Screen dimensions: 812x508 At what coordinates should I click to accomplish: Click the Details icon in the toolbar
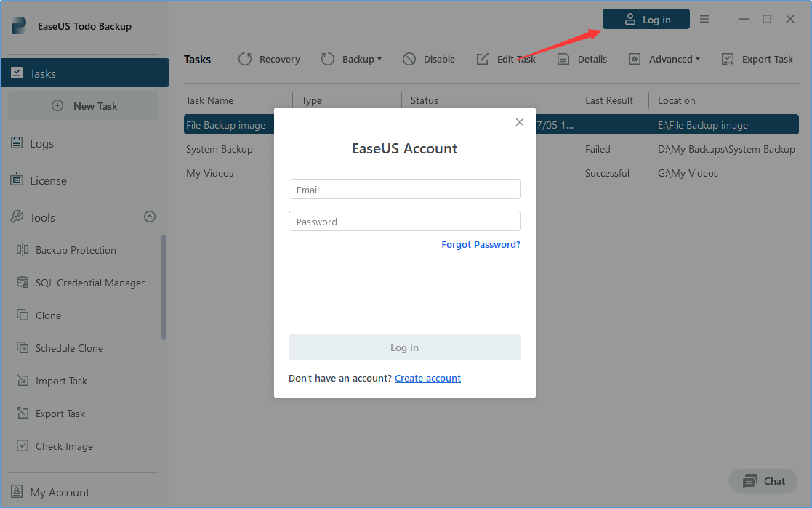(x=582, y=59)
